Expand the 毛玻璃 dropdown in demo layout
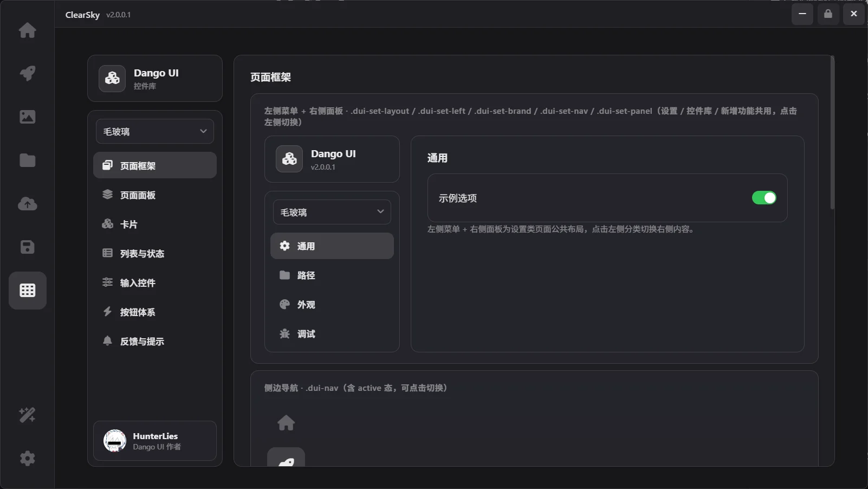868x489 pixels. click(332, 212)
